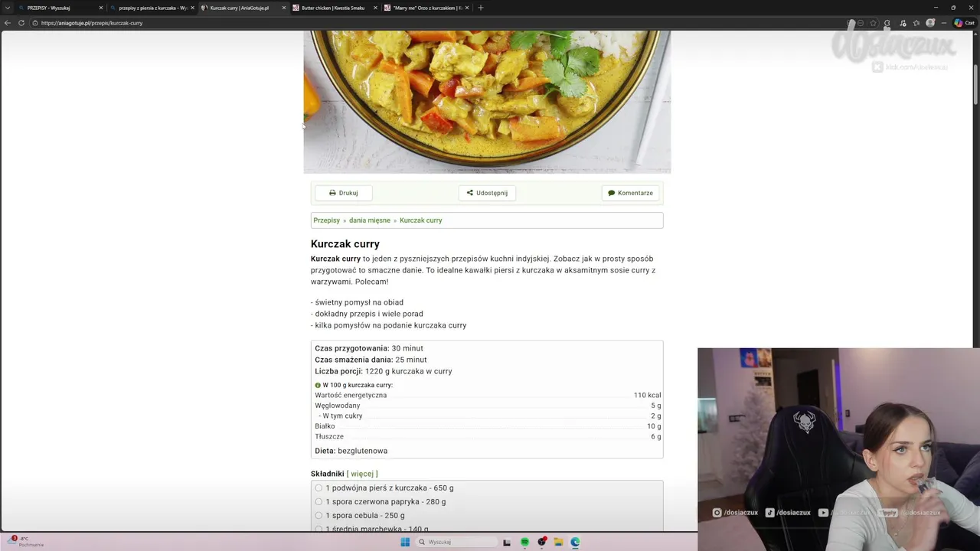Click the Drukuj print button
Image resolution: width=980 pixels, height=551 pixels.
pyautogui.click(x=344, y=193)
